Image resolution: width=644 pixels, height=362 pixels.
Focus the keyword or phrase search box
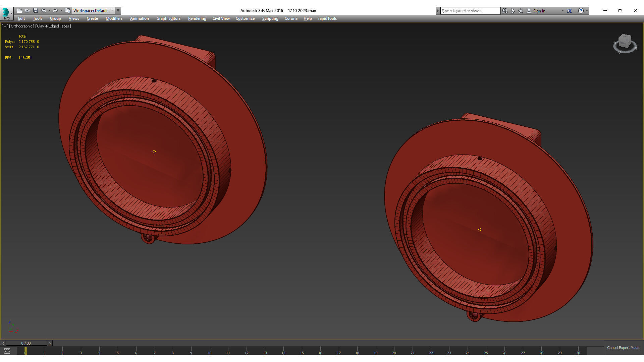pyautogui.click(x=470, y=11)
